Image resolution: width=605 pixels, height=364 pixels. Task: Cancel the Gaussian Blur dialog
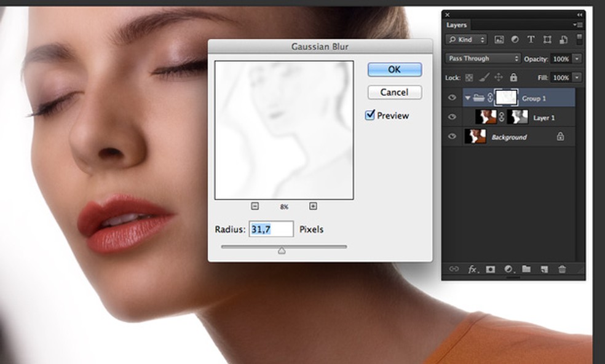394,92
